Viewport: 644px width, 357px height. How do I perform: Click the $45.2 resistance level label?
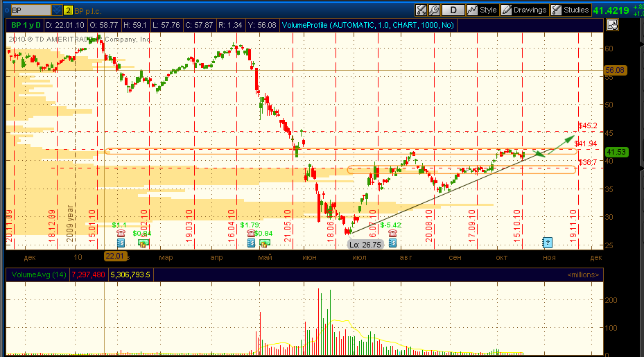[587, 125]
